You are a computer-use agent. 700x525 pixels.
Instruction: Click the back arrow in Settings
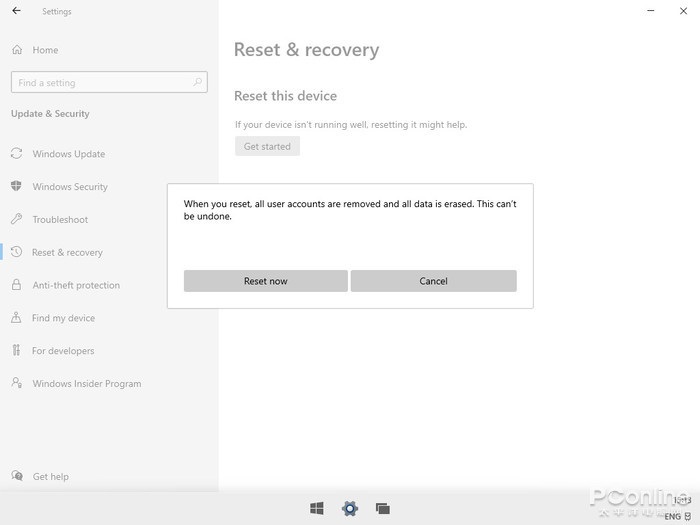(x=17, y=11)
